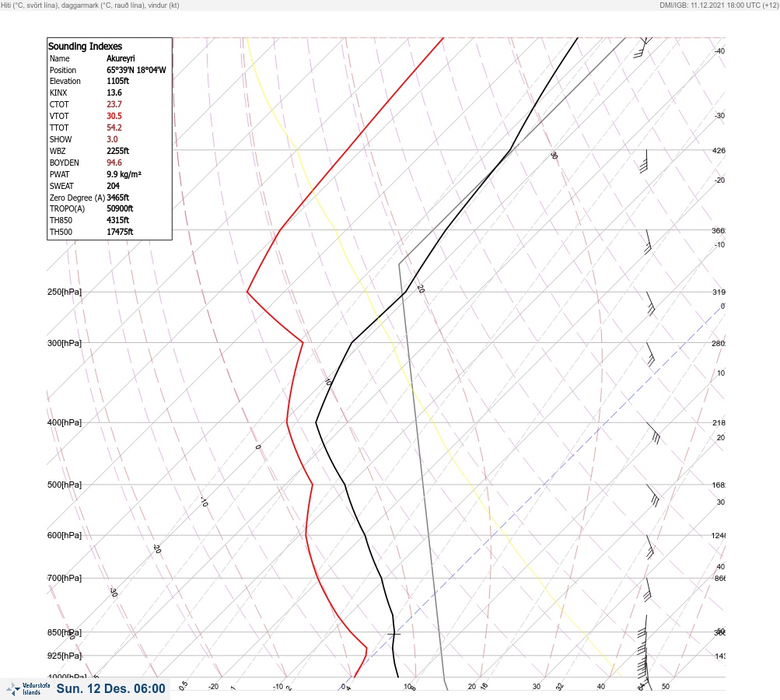Click the 925[hPa] pressure label
The height and width of the screenshot is (700, 780).
65,656
